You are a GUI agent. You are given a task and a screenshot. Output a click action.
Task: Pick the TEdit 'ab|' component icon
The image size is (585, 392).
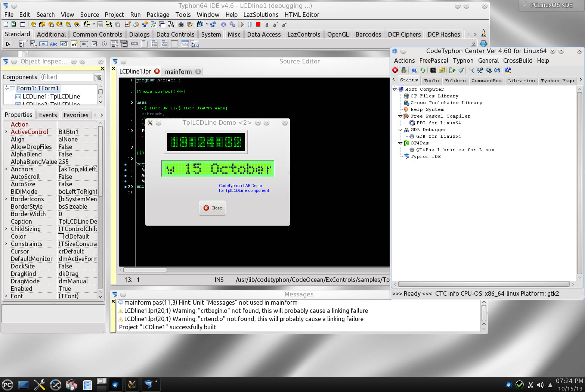tap(64, 44)
